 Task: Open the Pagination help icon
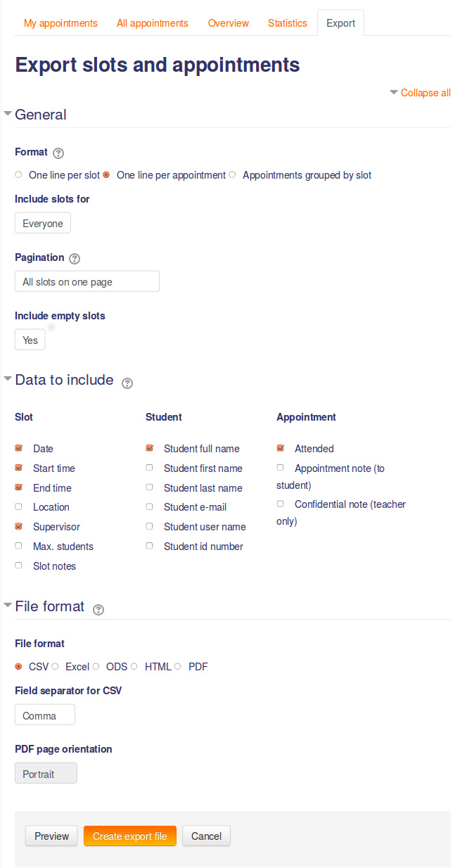click(x=75, y=258)
